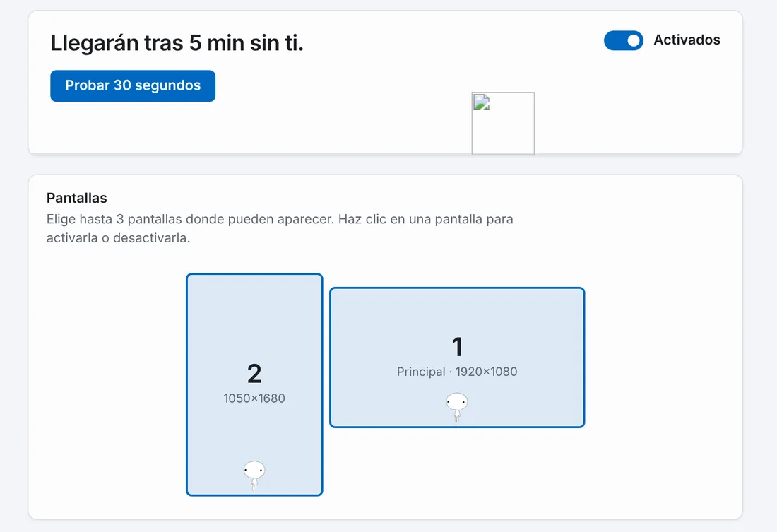Click the Activados label text
Image resolution: width=777 pixels, height=532 pixels.
[x=687, y=40]
